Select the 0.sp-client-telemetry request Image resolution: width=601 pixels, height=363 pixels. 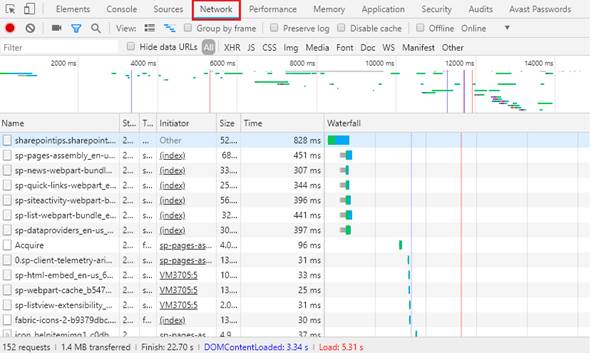point(63,260)
